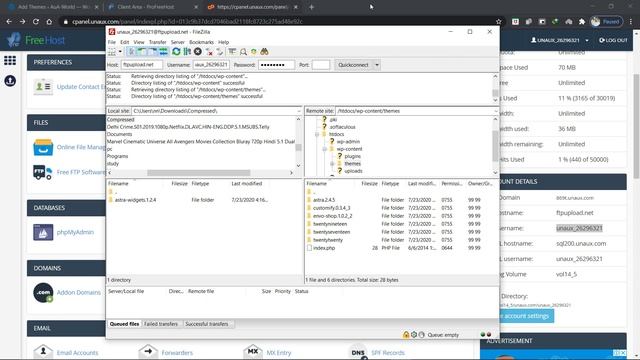Select the uploads folder in remote tree

coord(353,171)
